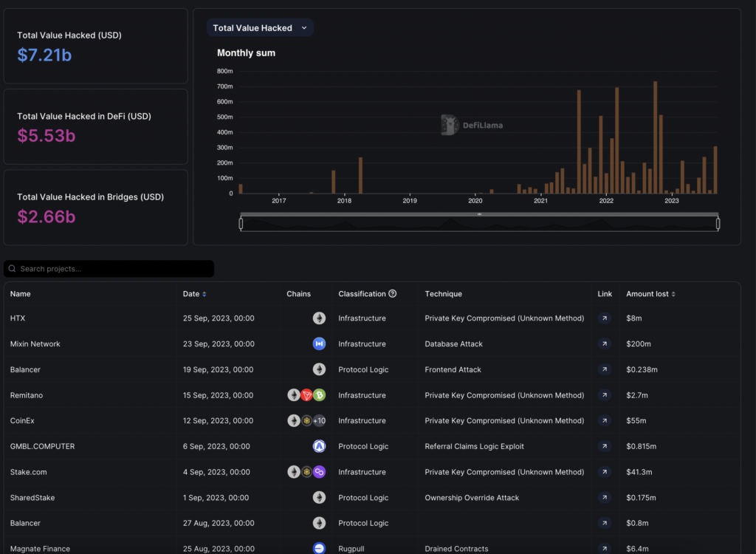This screenshot has width=756, height=554.
Task: Click the $41.3m amount lost cell
Action: 639,471
